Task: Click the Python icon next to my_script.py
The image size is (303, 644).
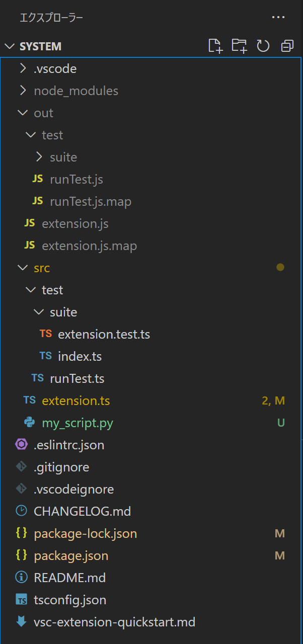Action: [x=29, y=423]
